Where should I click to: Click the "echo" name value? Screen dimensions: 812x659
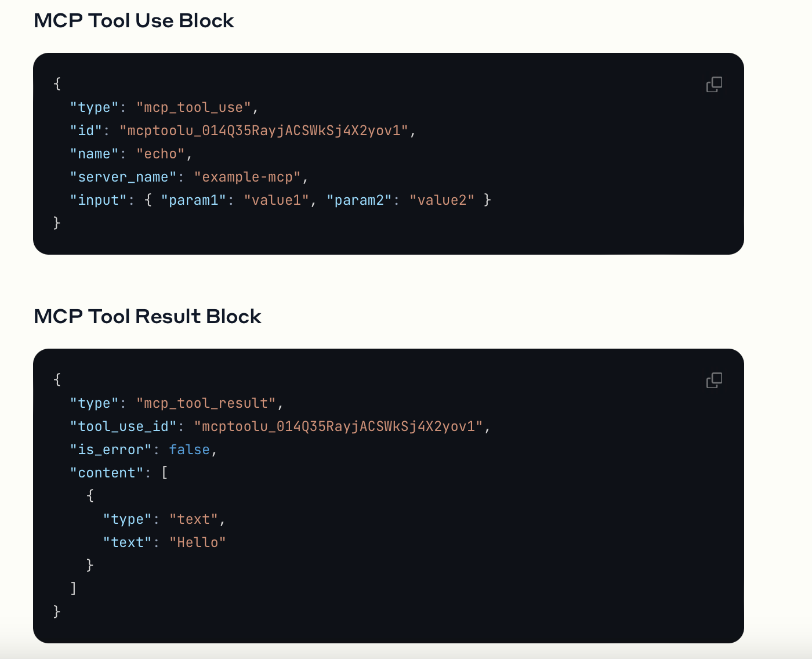[x=161, y=154]
